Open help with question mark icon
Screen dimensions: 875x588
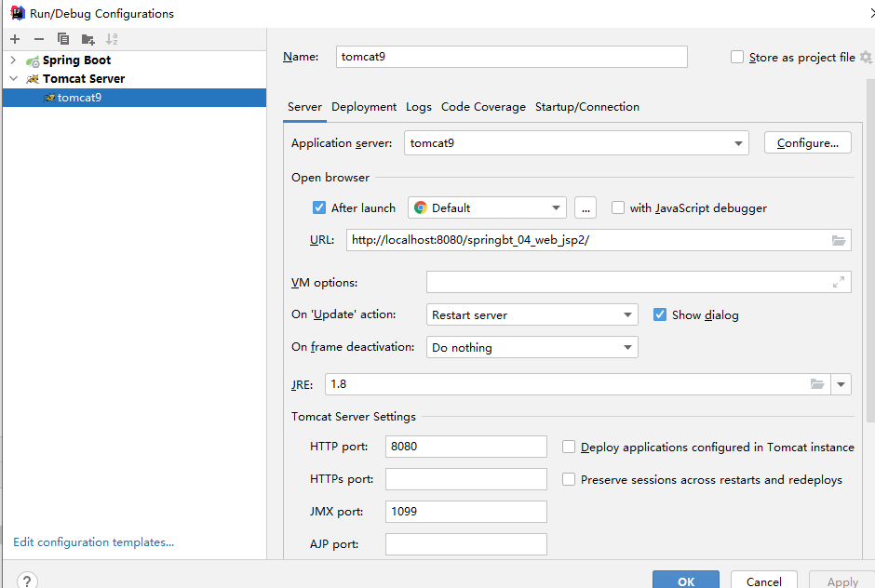pos(27,581)
